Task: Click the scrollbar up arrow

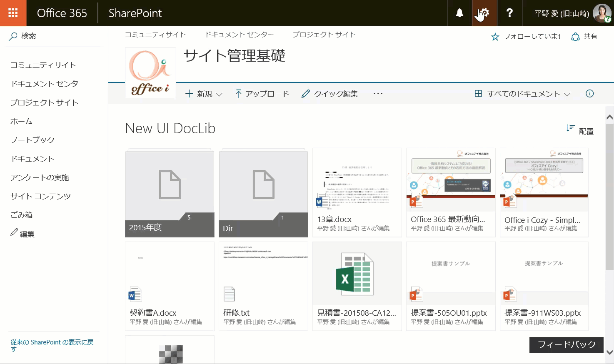Action: (609, 117)
